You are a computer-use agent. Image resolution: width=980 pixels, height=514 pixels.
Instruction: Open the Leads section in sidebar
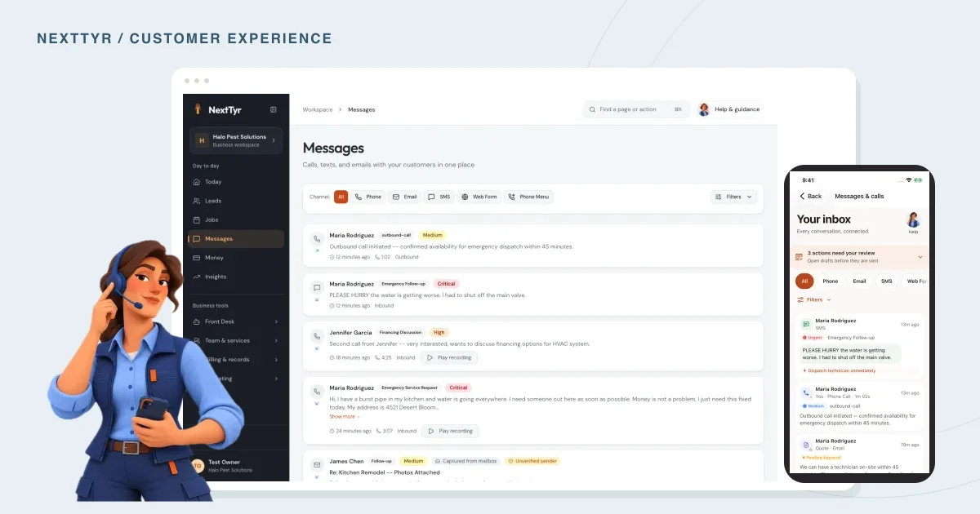tap(235, 201)
